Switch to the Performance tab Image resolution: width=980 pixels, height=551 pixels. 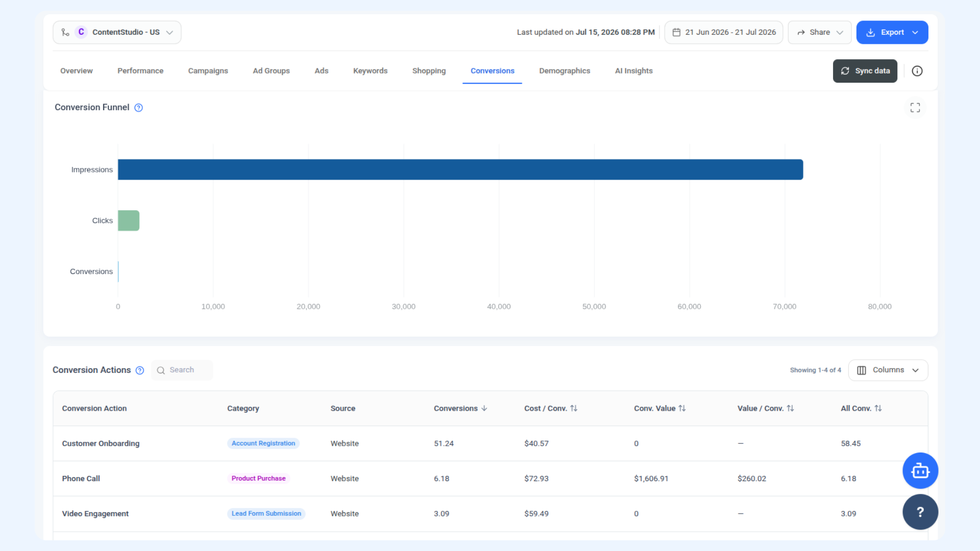[140, 71]
